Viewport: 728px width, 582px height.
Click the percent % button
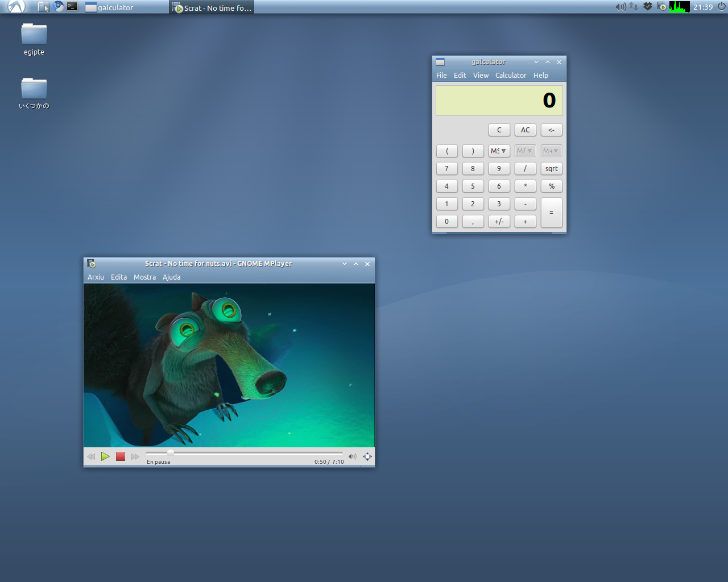(x=552, y=186)
